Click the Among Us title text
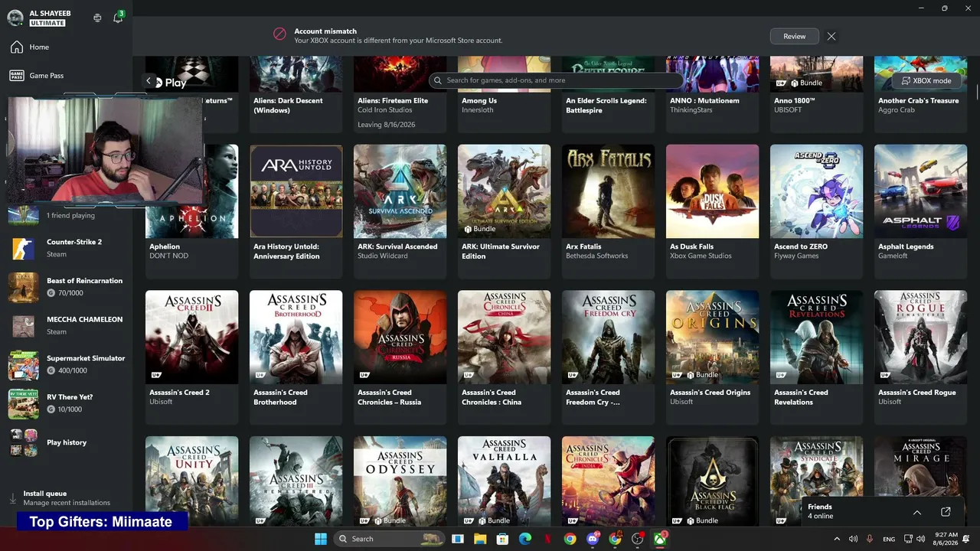 pyautogui.click(x=479, y=100)
